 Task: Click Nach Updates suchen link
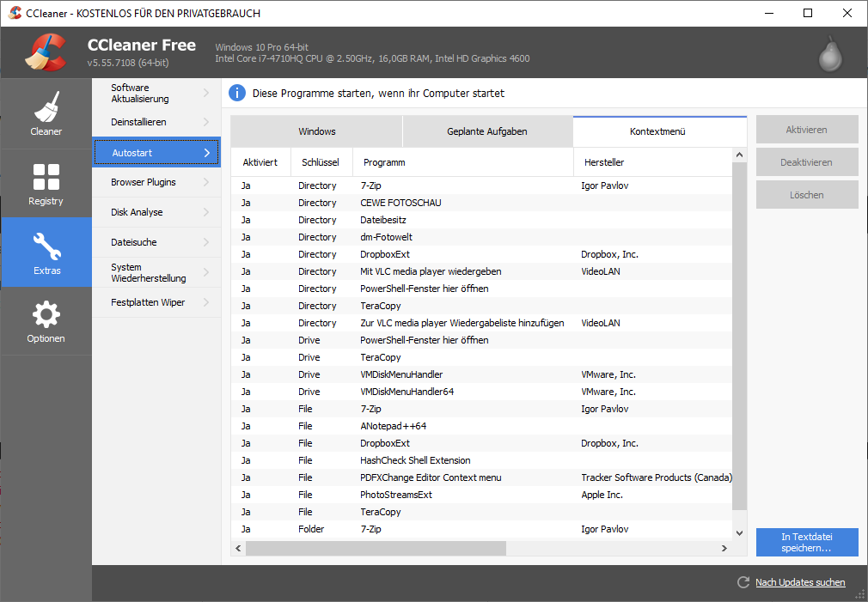pyautogui.click(x=799, y=582)
